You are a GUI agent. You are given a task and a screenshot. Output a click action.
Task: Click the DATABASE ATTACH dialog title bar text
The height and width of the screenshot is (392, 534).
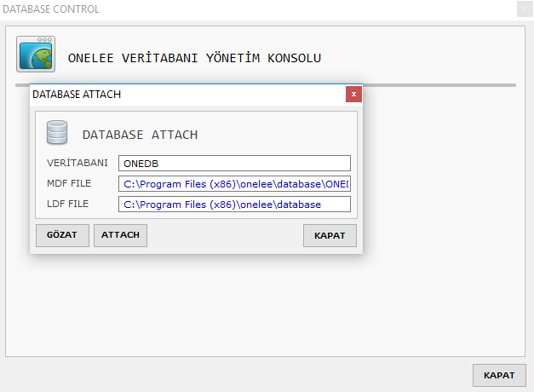[77, 94]
